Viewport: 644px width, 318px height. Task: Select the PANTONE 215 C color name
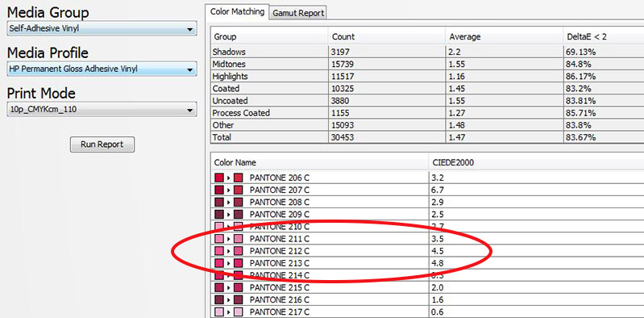280,287
